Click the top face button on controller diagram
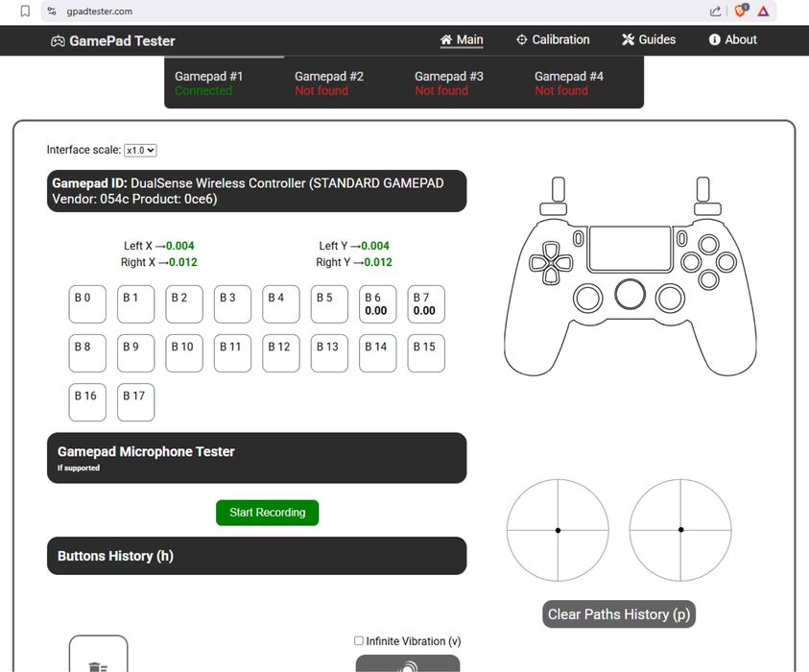 (708, 244)
